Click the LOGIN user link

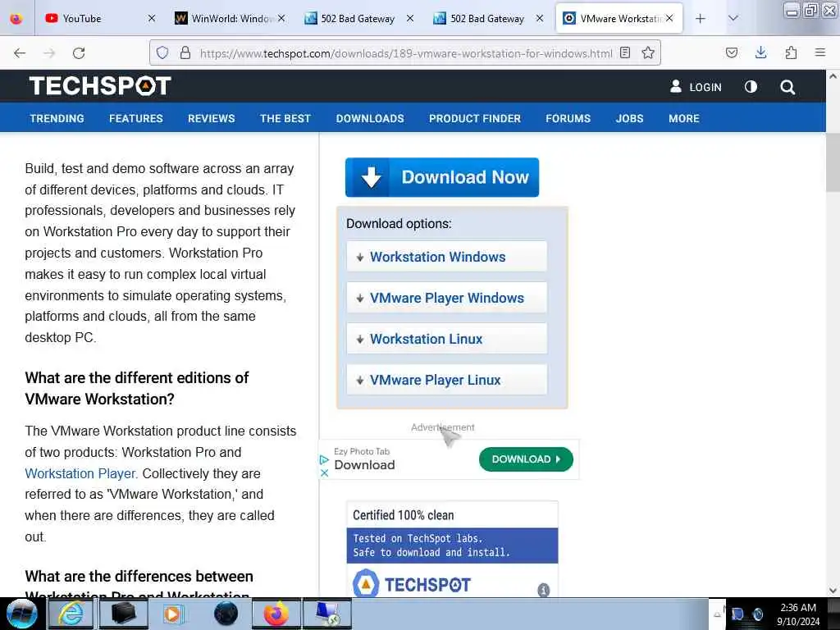click(696, 87)
